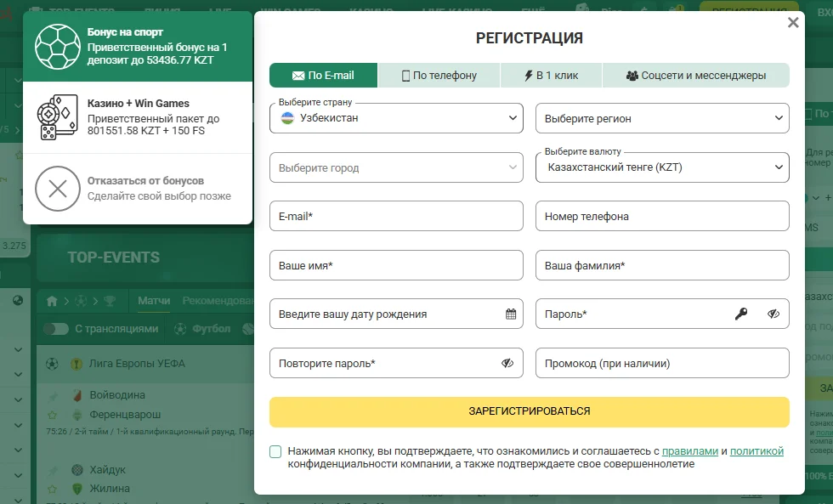Click the Хайдук team name
The width and height of the screenshot is (833, 504).
108,470
